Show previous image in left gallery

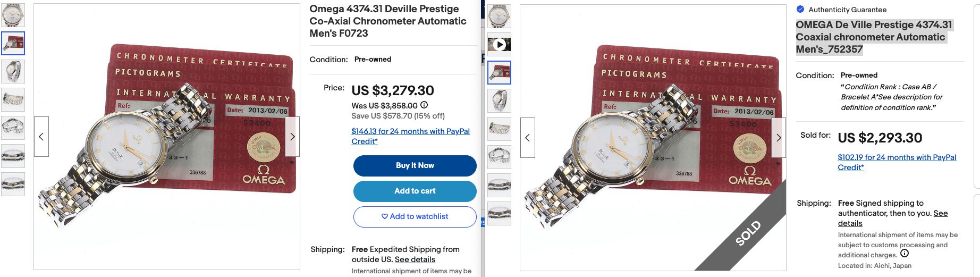(x=41, y=137)
